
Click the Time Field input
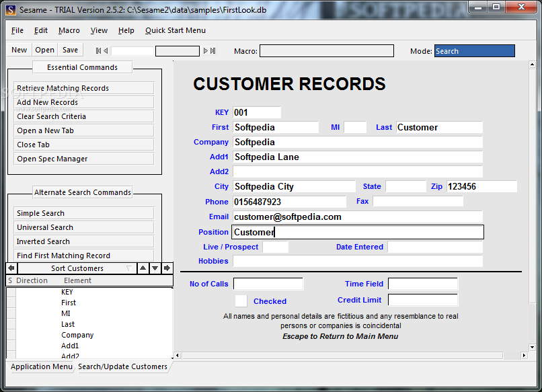tap(423, 284)
